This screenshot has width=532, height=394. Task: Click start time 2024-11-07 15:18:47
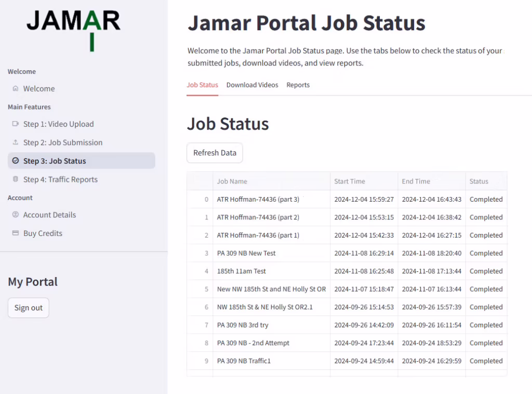click(x=364, y=289)
